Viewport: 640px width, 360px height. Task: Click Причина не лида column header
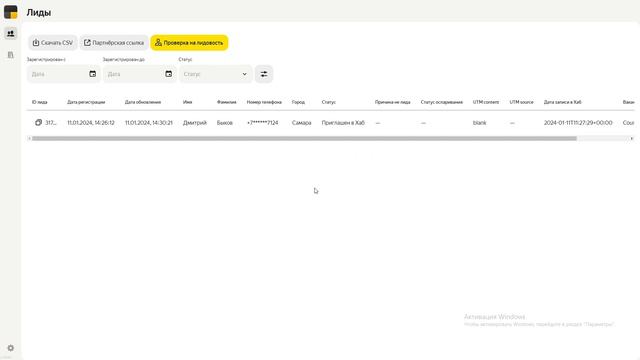coord(393,102)
